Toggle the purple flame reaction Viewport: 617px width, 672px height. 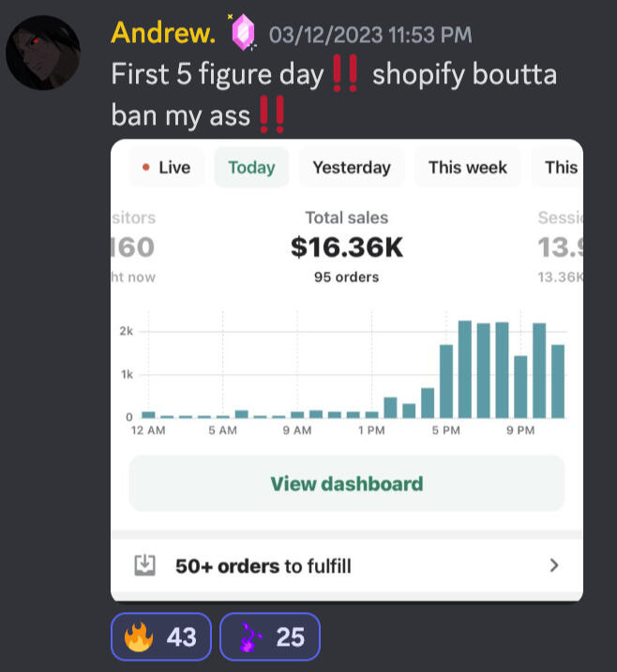click(270, 637)
